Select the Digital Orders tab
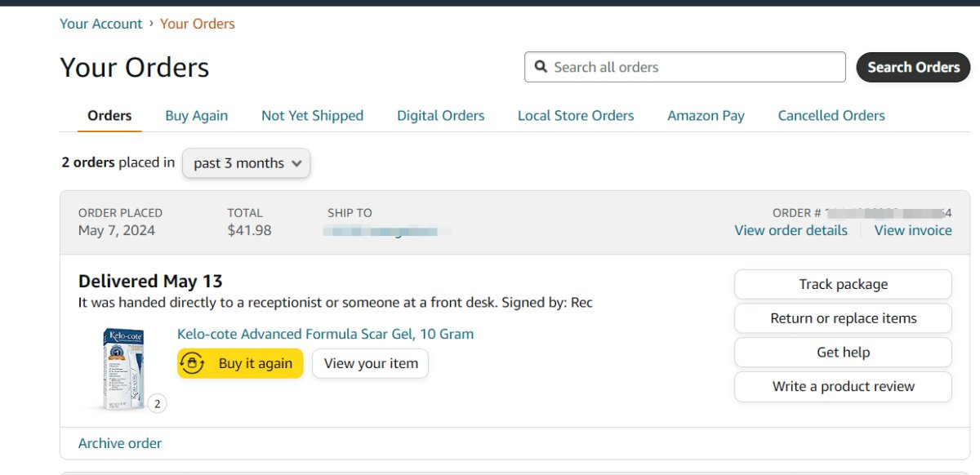The width and height of the screenshot is (980, 475). (x=440, y=116)
